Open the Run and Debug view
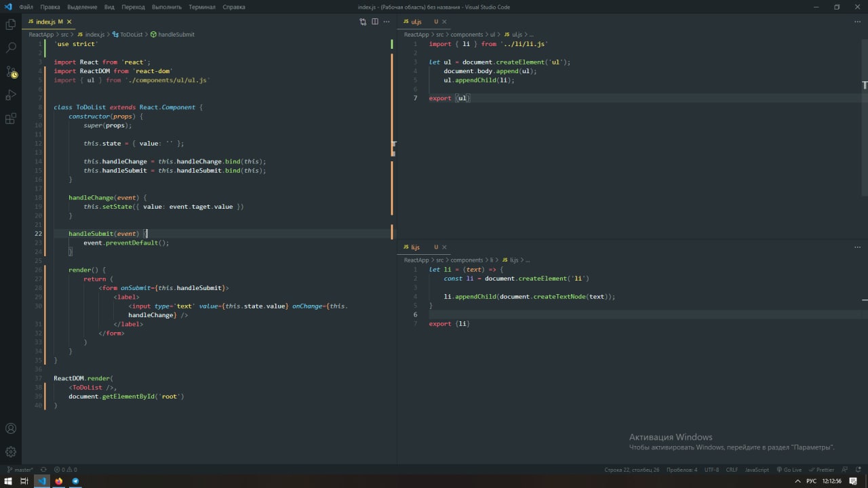This screenshot has width=868, height=488. click(11, 96)
